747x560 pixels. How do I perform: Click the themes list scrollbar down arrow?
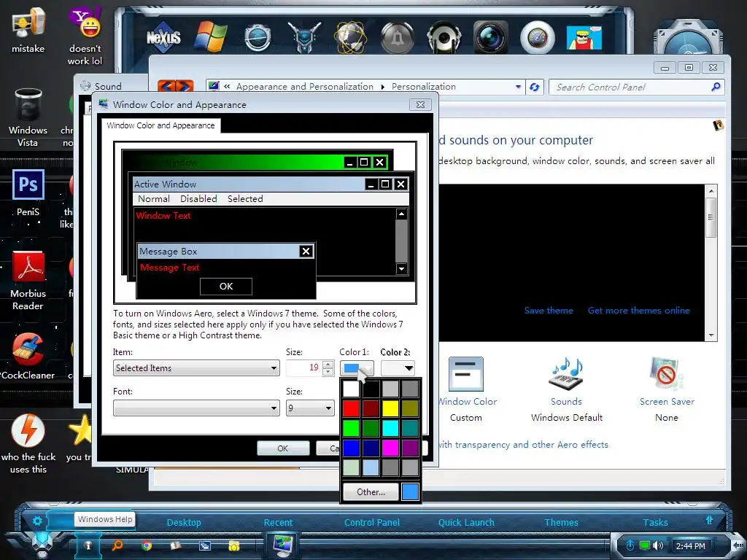click(711, 335)
